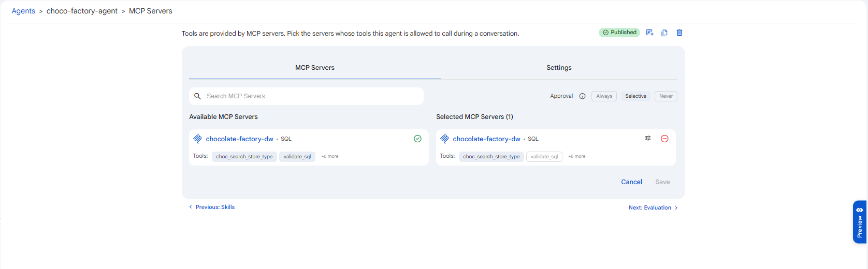
Task: Open selected chocolate-factory-dw server link
Action: [x=486, y=139]
